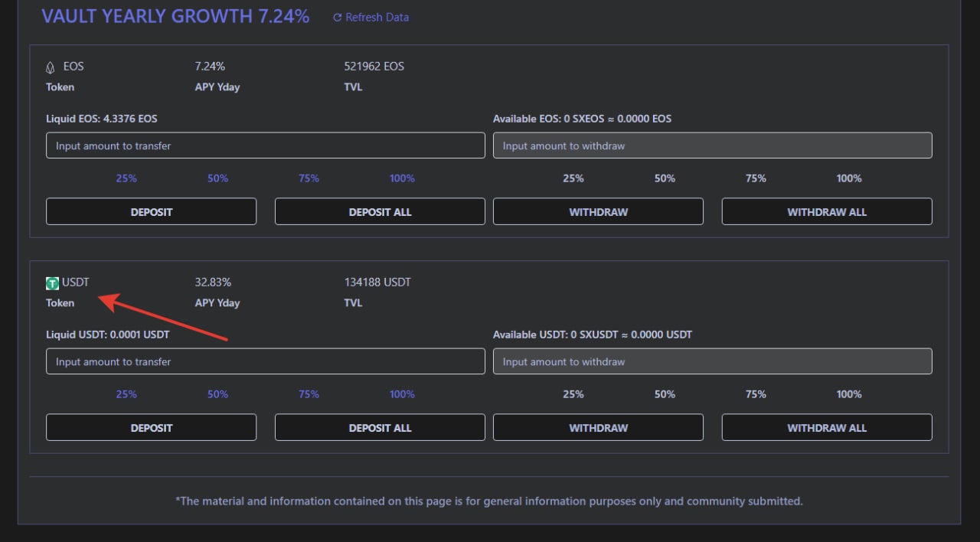Focus the USDT transfer amount input
This screenshot has width=980, height=542.
[266, 361]
